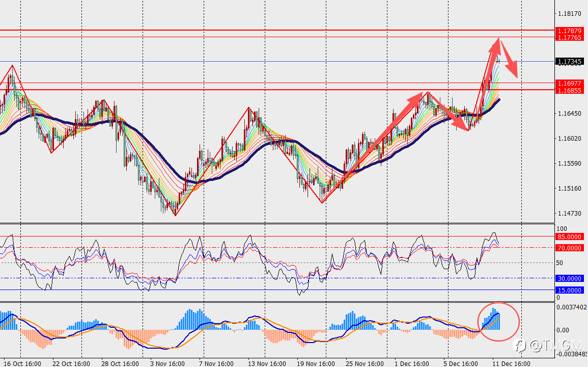The width and height of the screenshot is (588, 367).
Task: Select the 3 Nov 16:00 date marker
Action: [167, 363]
